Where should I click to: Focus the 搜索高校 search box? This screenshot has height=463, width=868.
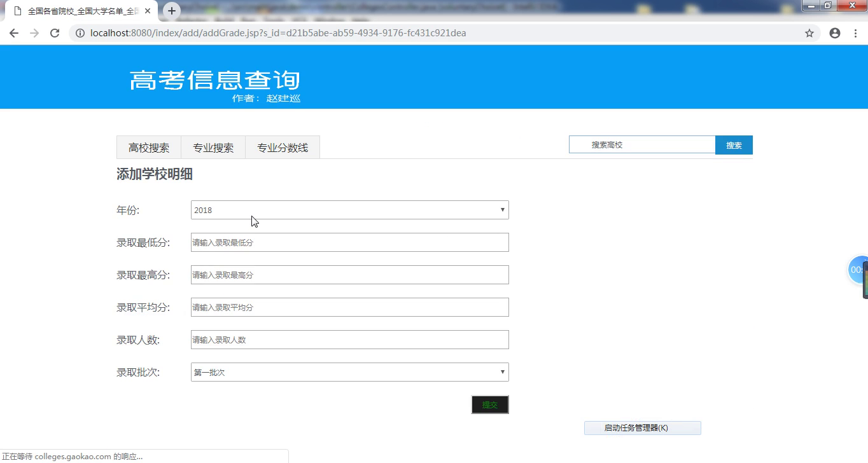(x=642, y=145)
